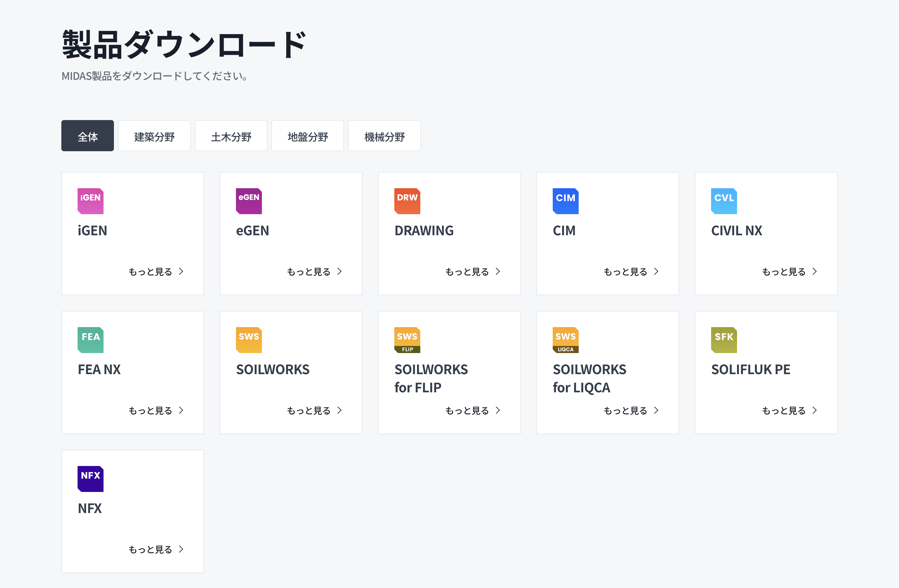Click the orange DRW product icon
This screenshot has width=899, height=588.
tap(407, 201)
